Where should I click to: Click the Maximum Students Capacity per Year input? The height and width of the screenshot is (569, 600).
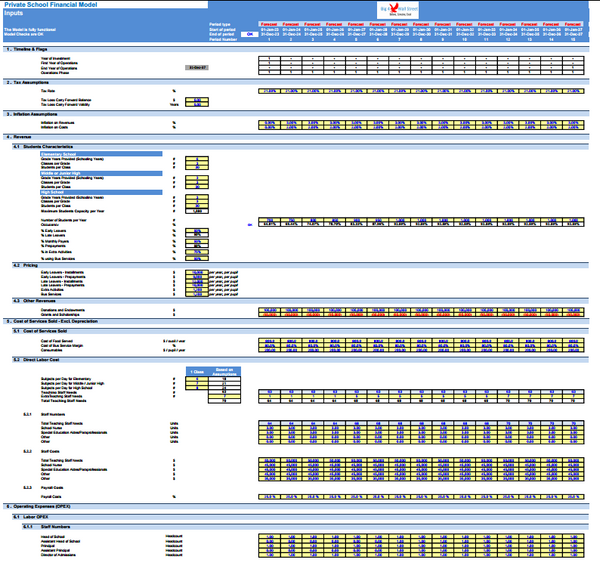pyautogui.click(x=198, y=211)
